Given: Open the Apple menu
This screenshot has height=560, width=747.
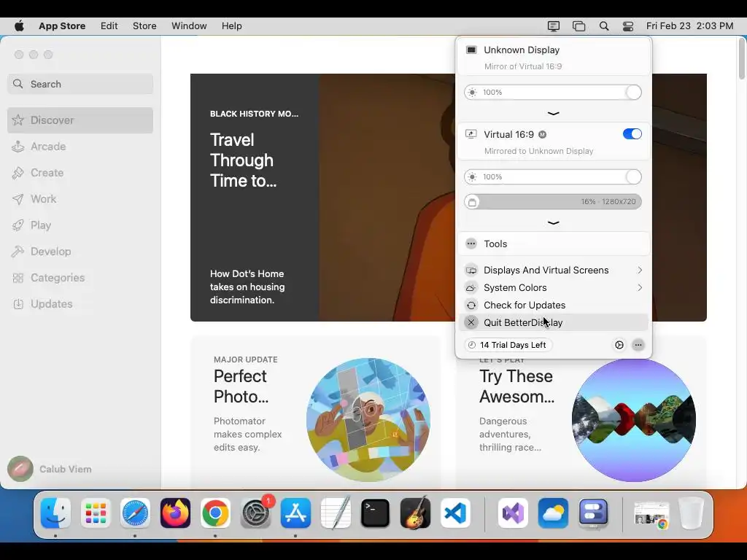Looking at the screenshot, I should coord(19,26).
